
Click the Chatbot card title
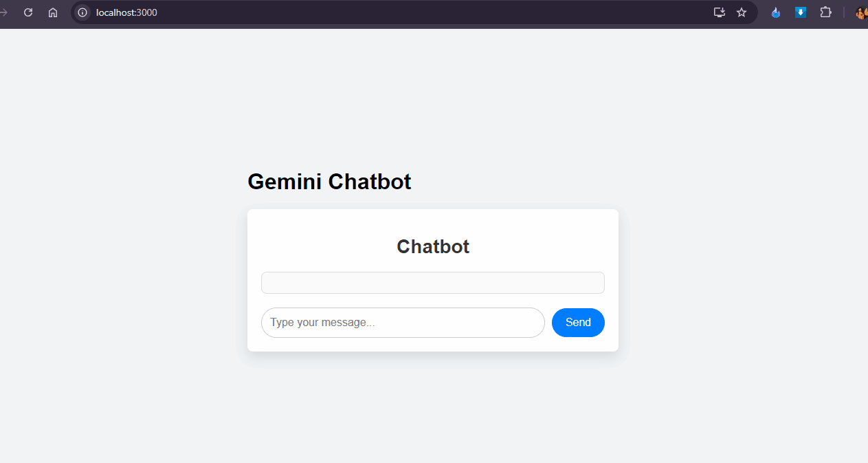[x=433, y=246]
